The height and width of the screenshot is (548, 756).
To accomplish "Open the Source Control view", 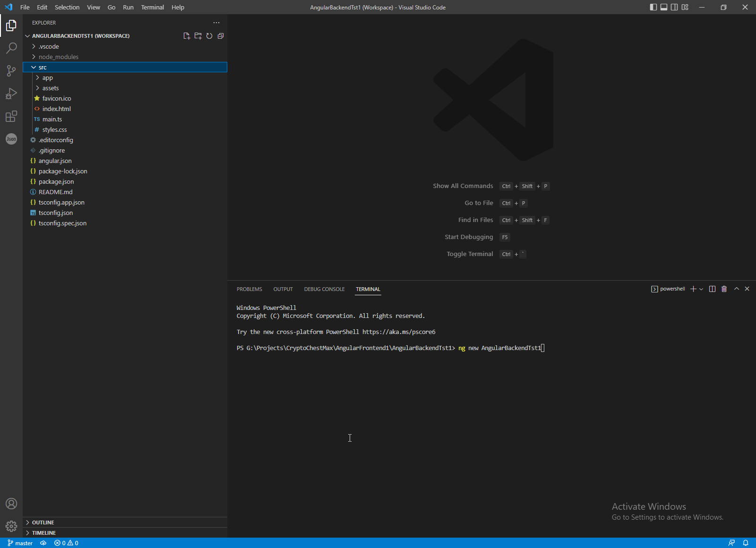I will pos(11,71).
